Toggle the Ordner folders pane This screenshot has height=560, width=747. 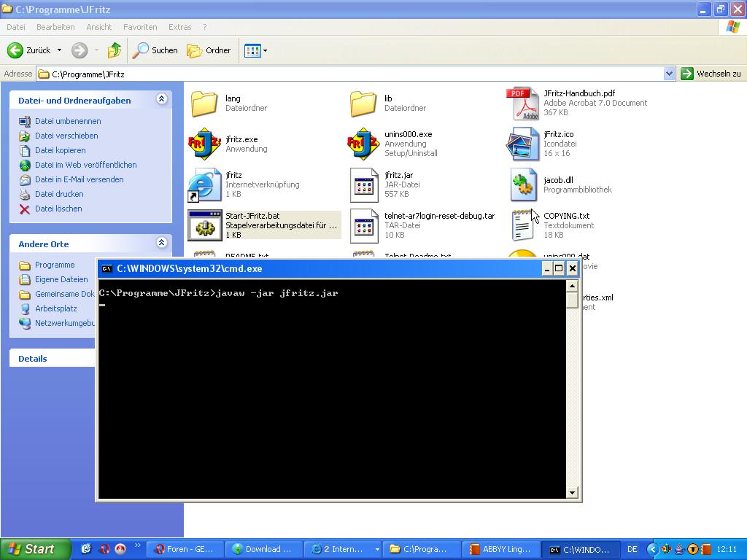pos(209,50)
